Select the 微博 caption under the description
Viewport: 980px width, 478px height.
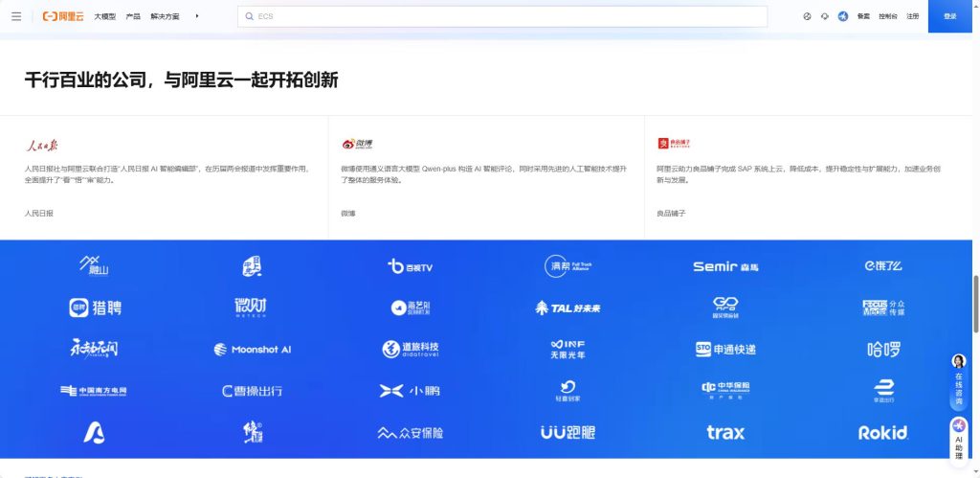tap(348, 214)
